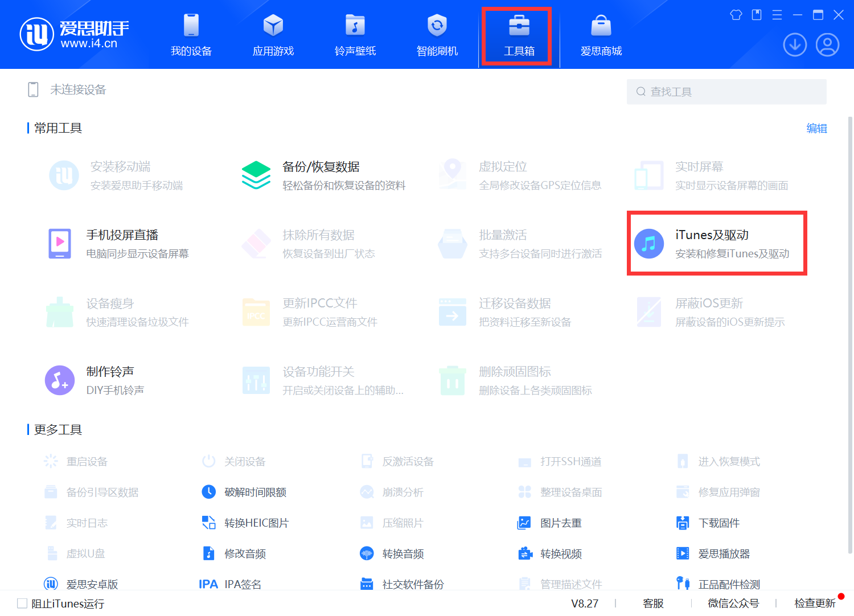Image resolution: width=854 pixels, height=616 pixels.
Task: Open 虚拟定位 tool
Action: (x=520, y=175)
